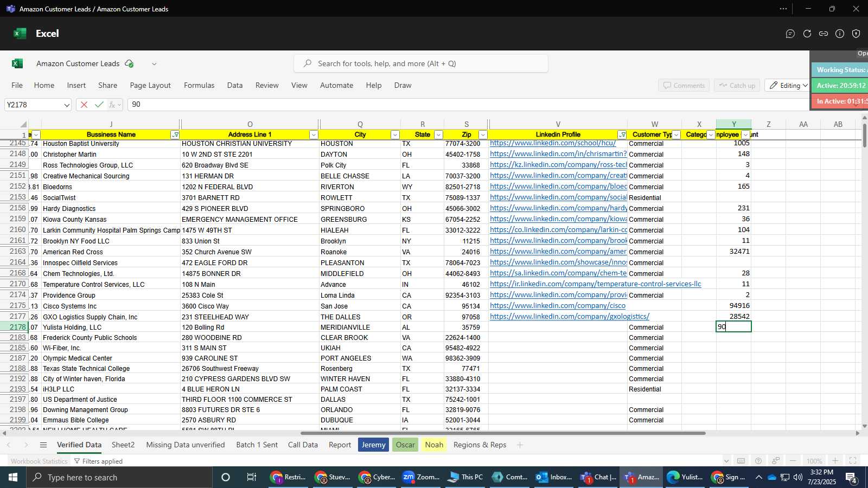Click the search for tools and help box
This screenshot has width=868, height=488.
(x=421, y=63)
